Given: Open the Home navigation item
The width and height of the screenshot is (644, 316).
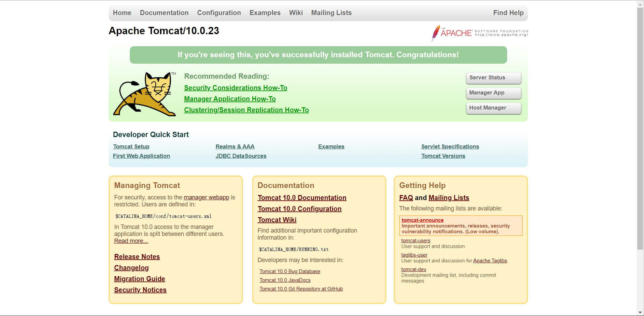Looking at the screenshot, I should 122,13.
